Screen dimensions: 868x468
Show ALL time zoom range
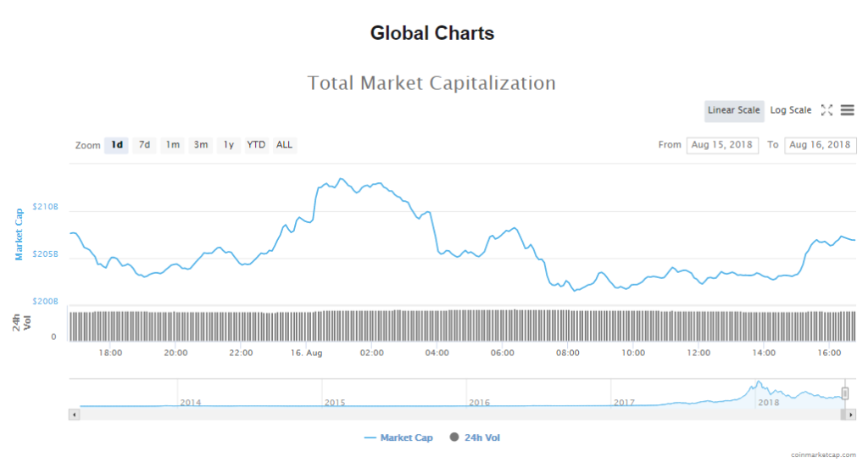285,145
